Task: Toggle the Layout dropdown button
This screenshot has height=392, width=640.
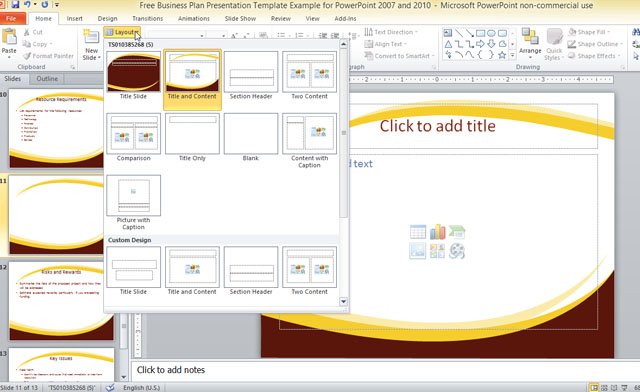Action: tap(122, 32)
